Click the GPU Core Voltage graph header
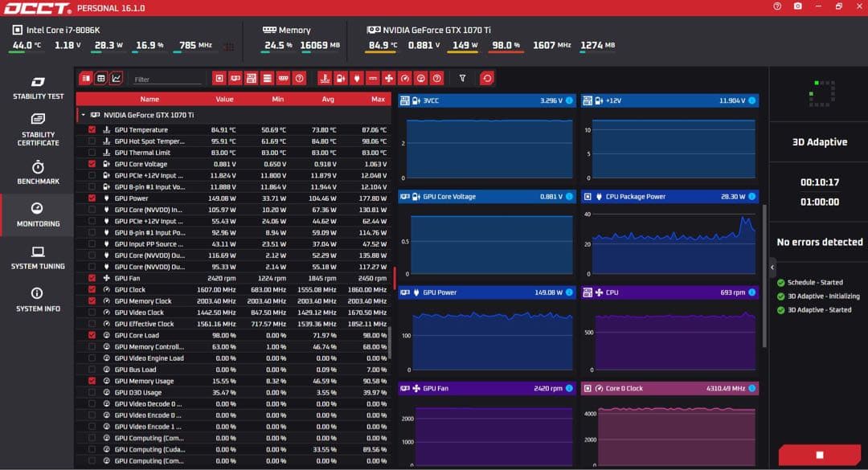 click(x=486, y=197)
